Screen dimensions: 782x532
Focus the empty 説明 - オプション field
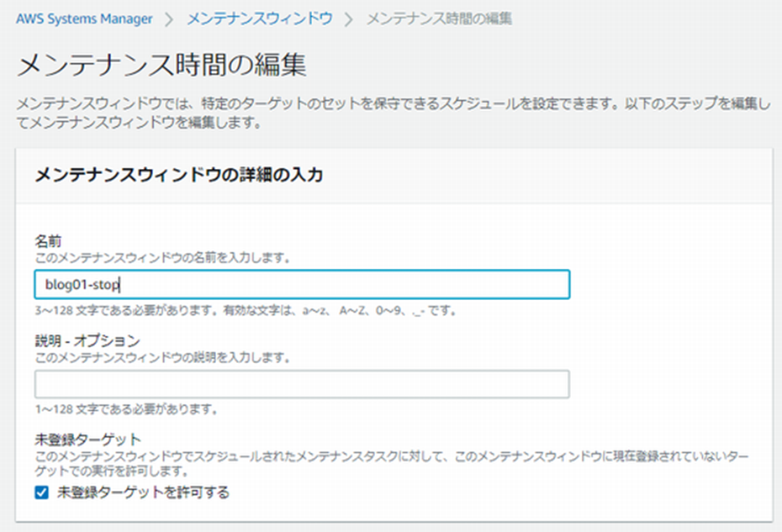302,384
